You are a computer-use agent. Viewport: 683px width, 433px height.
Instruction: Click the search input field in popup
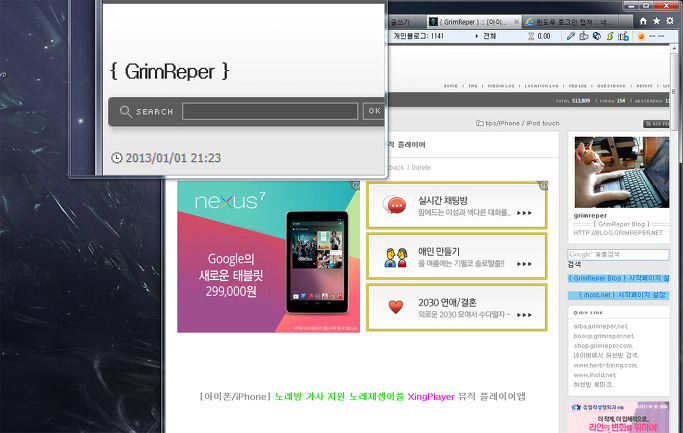click(x=270, y=111)
